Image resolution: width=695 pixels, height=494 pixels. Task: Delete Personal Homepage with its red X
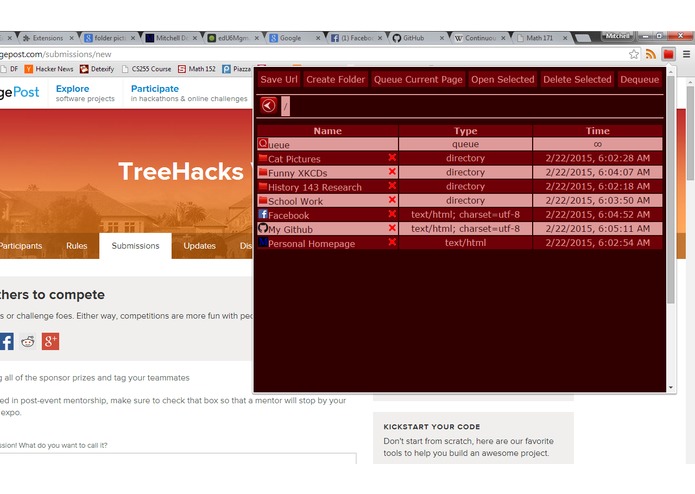click(x=392, y=242)
